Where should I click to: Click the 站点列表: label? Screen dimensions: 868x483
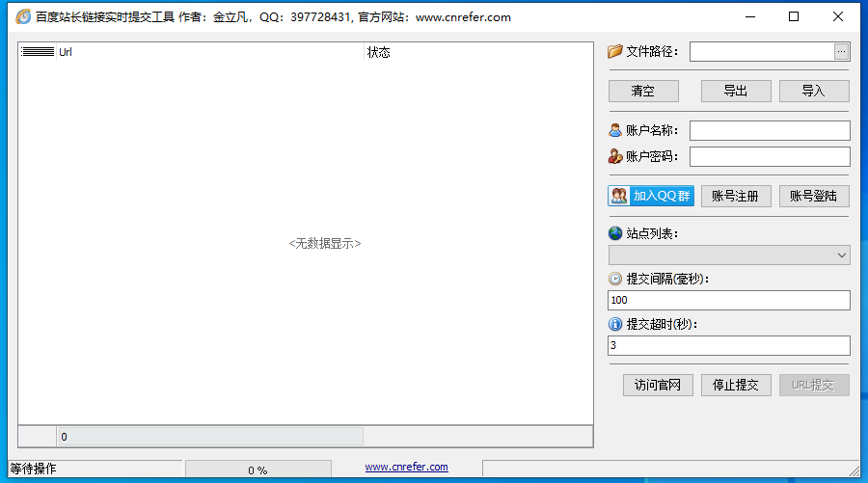coord(652,233)
